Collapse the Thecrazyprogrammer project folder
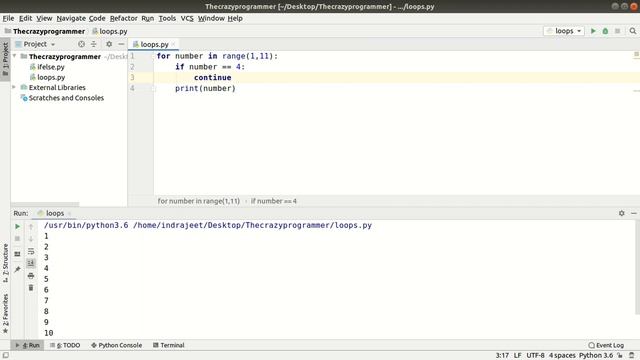This screenshot has width=640, height=360. [15, 56]
